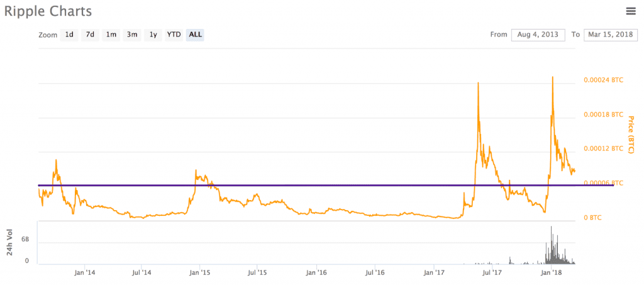
Task: Click the tallest volume bar near Jan '18
Action: pyautogui.click(x=551, y=245)
